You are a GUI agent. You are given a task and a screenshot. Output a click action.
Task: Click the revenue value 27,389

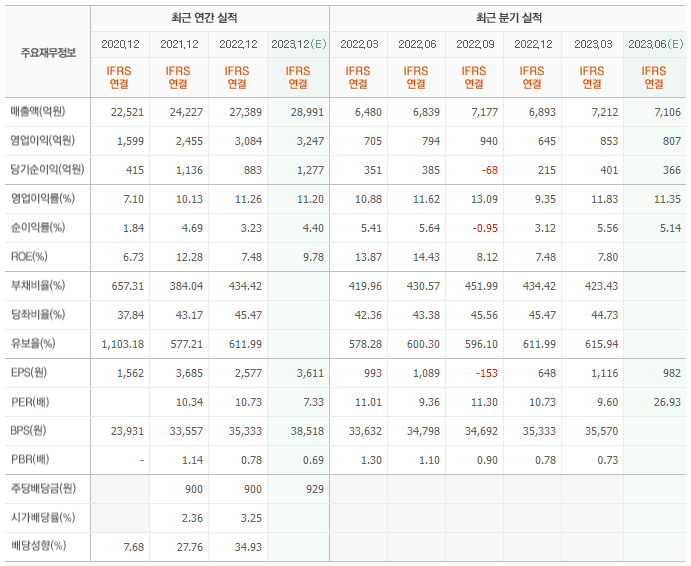tap(245, 112)
